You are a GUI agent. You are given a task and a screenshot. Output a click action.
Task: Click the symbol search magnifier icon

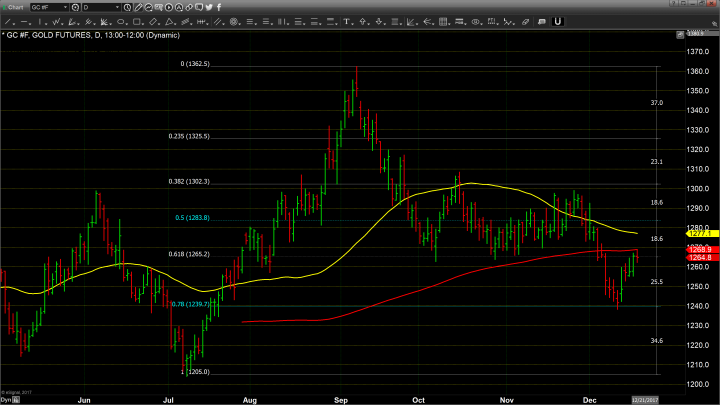point(75,7)
